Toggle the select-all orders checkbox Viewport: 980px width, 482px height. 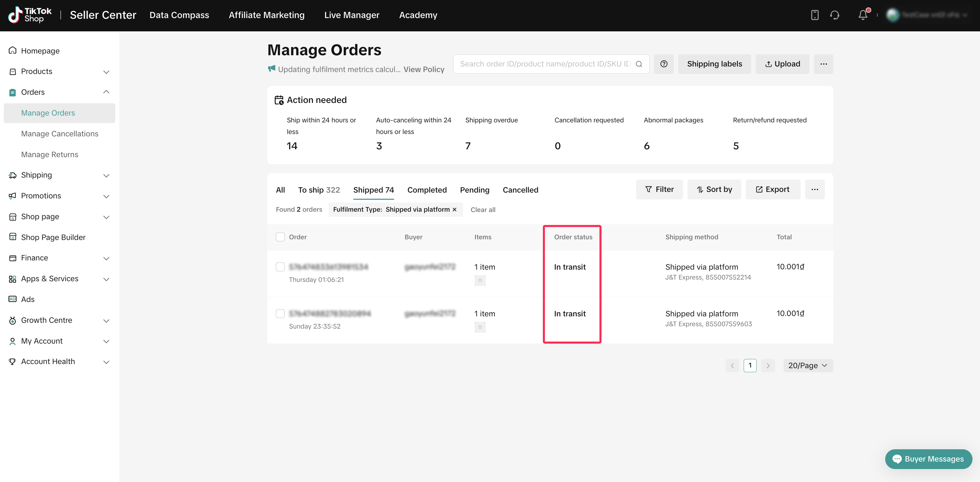coord(280,237)
